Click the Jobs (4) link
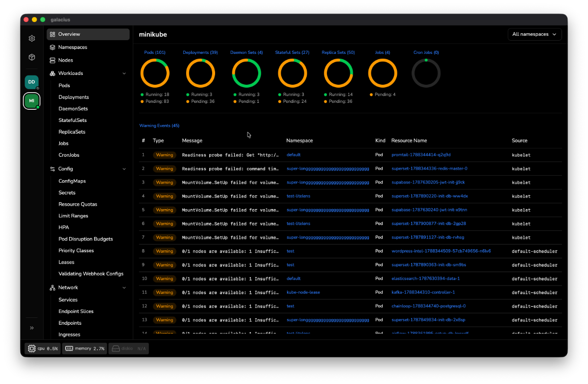This screenshot has width=588, height=384. pyautogui.click(x=383, y=52)
